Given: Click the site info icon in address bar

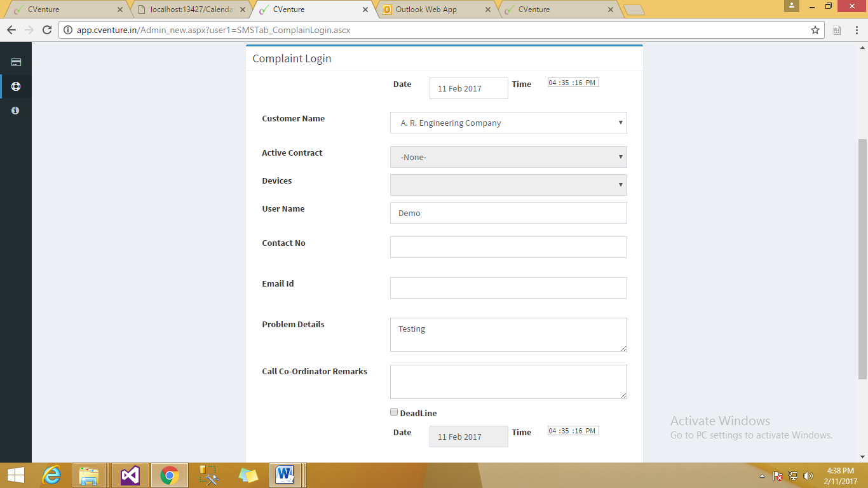Looking at the screenshot, I should [69, 30].
